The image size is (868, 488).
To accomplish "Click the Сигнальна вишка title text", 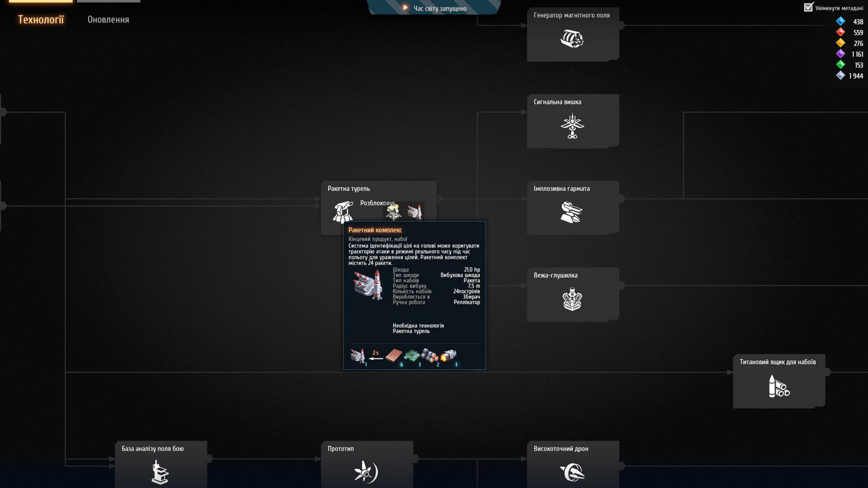I will click(x=557, y=102).
